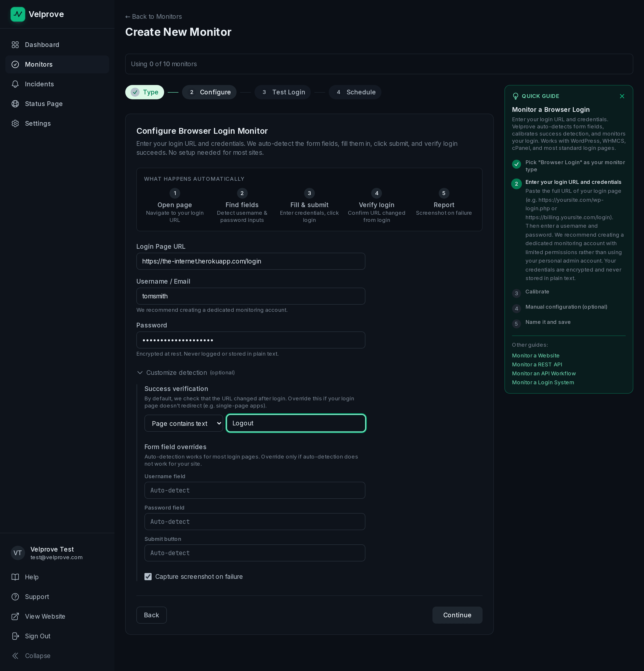
Task: Click the Quick Guide lightbulb icon
Action: pyautogui.click(x=516, y=96)
